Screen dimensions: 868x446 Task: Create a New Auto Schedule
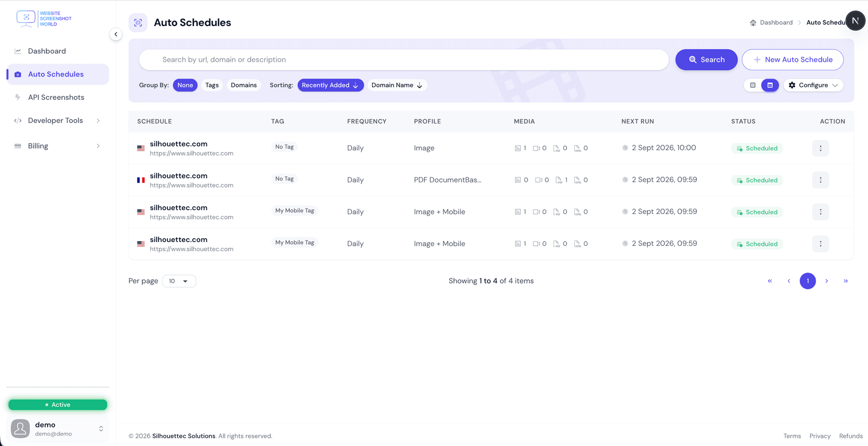[793, 60]
